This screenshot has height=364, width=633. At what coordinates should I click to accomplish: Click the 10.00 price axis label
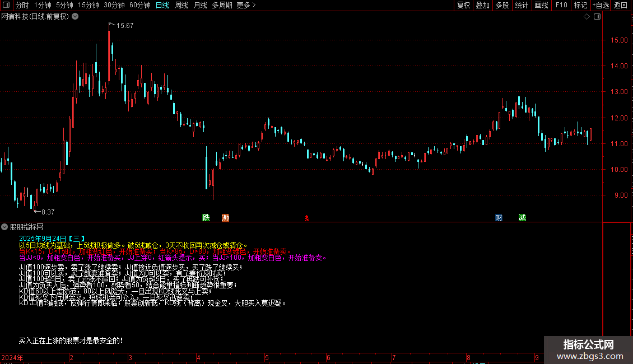coord(619,170)
